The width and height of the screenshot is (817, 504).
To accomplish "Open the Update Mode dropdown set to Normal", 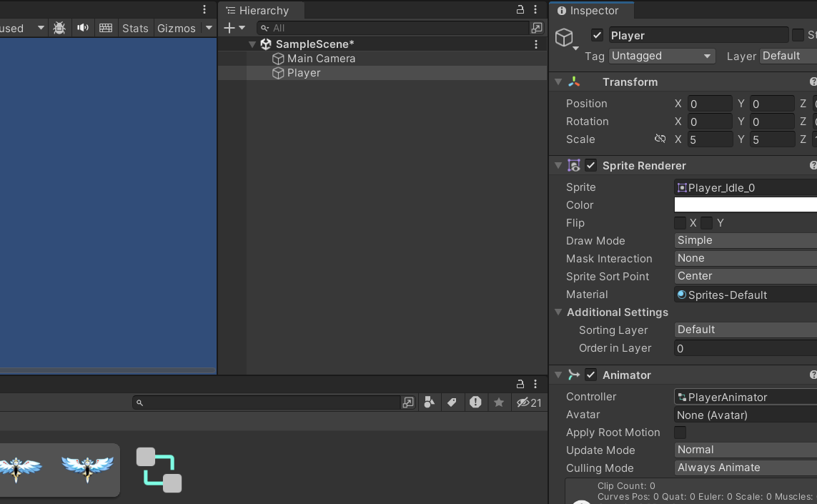I will pyautogui.click(x=746, y=449).
